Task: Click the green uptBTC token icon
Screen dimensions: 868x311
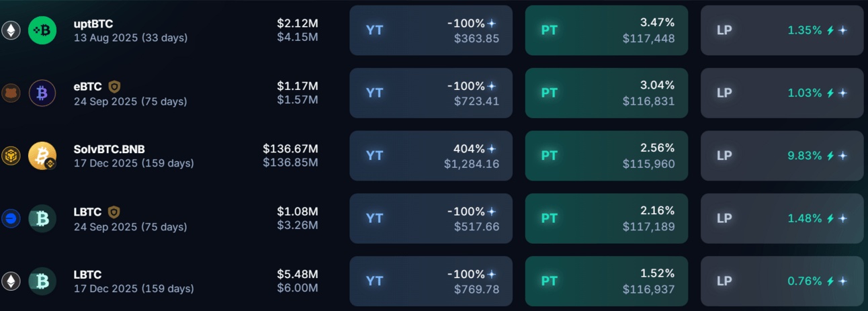Action: coord(42,30)
